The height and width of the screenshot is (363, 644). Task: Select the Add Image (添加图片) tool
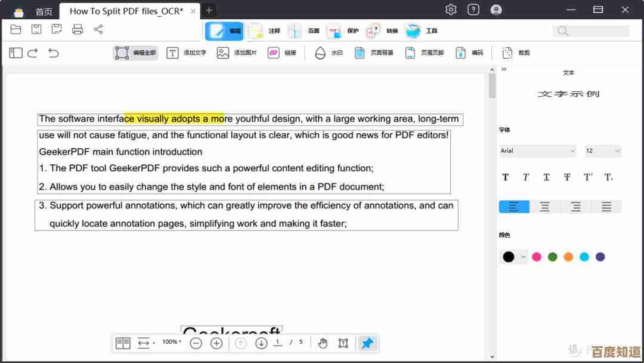(x=237, y=53)
